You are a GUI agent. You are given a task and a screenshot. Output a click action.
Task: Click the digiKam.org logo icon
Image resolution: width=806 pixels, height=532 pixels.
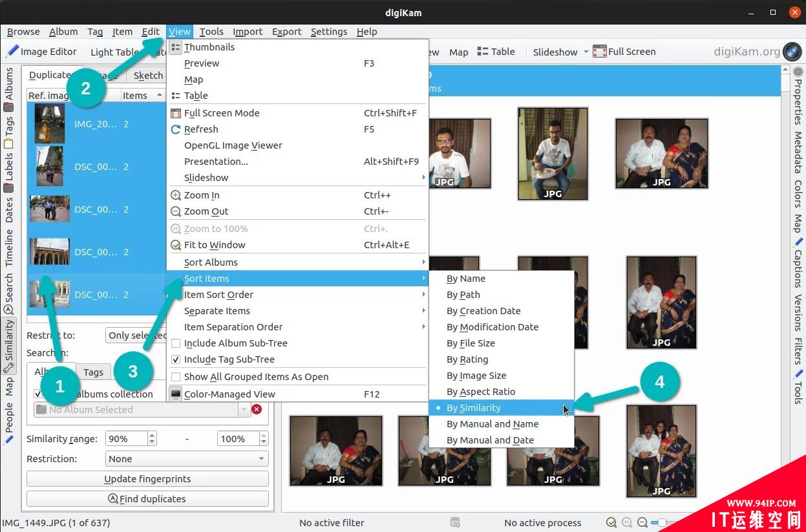[792, 52]
